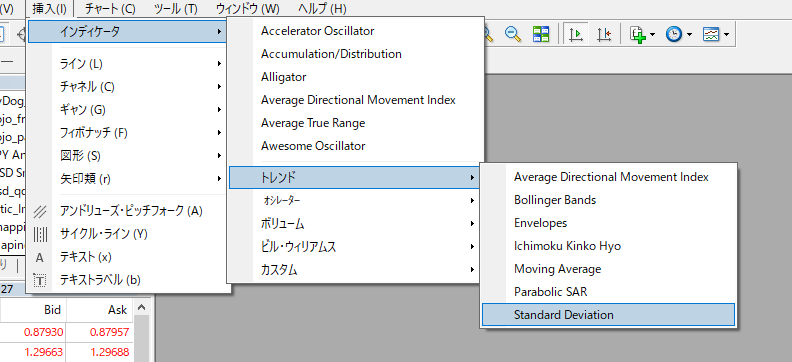Click the Cycle Lines icon
Screen dimensions: 792x362
click(x=40, y=234)
